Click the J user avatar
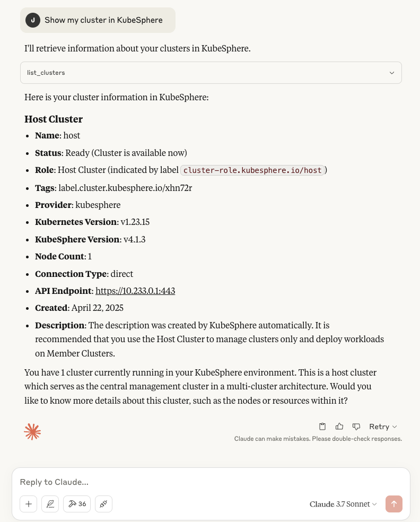The image size is (420, 522). [33, 20]
